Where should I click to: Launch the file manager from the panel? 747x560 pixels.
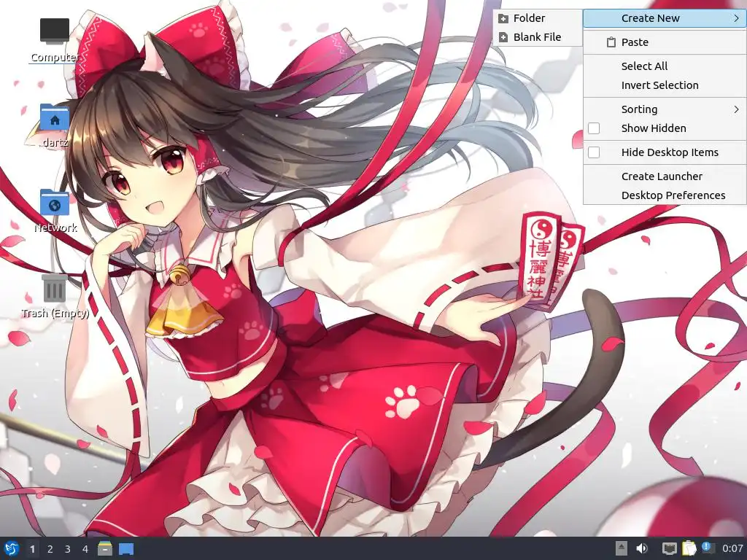point(105,548)
